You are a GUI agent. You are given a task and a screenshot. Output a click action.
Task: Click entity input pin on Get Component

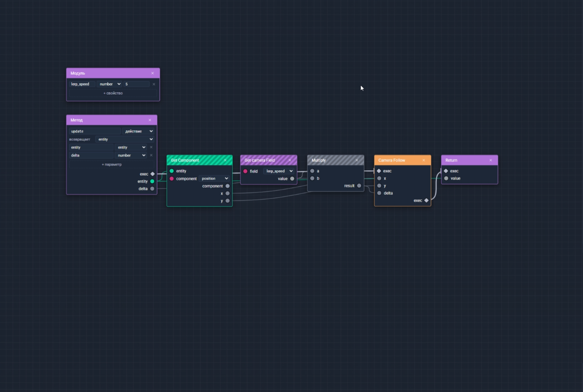pos(172,171)
